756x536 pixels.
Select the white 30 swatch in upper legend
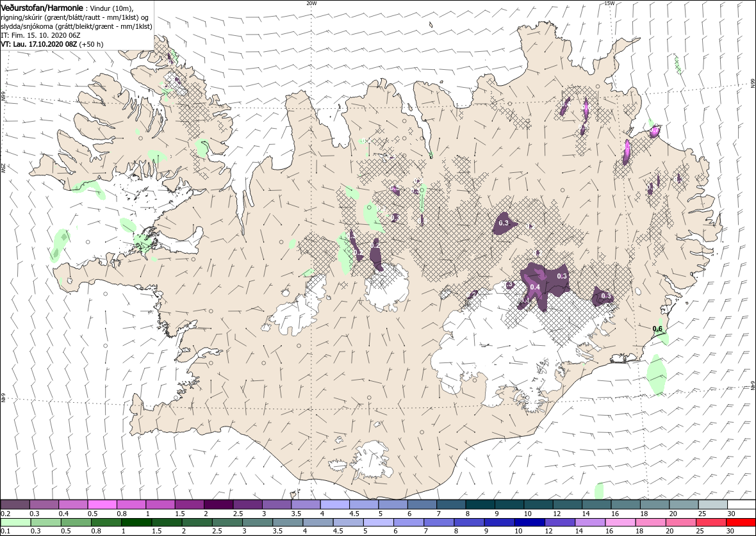(741, 504)
